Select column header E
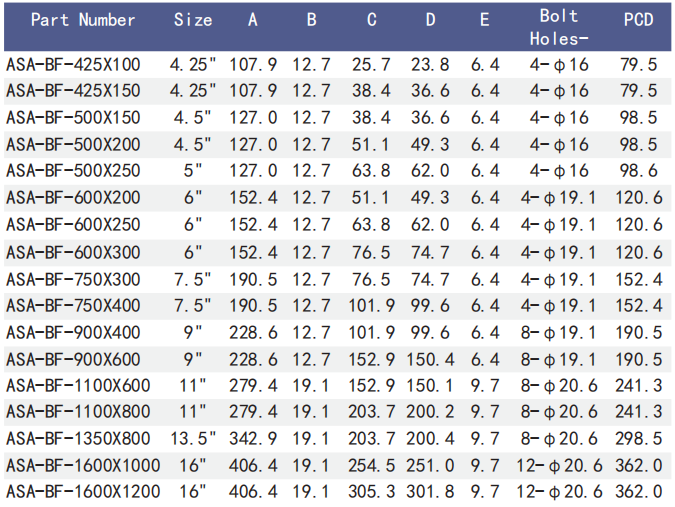 pos(484,20)
